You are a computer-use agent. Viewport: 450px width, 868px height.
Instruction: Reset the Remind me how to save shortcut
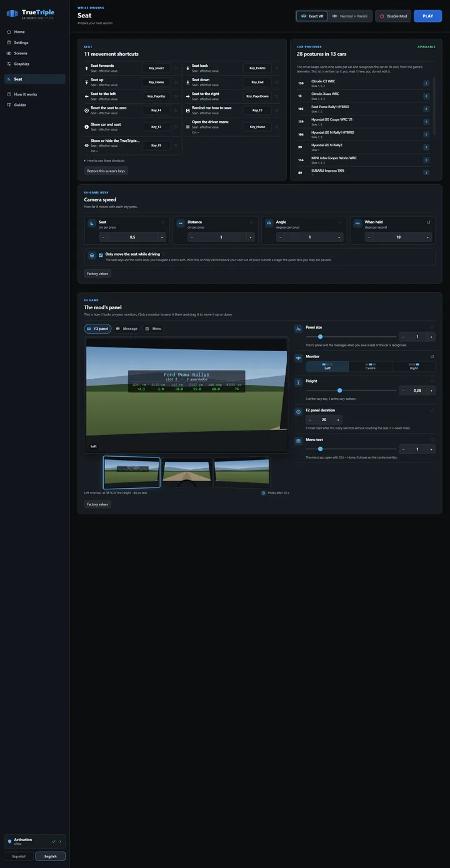(277, 111)
